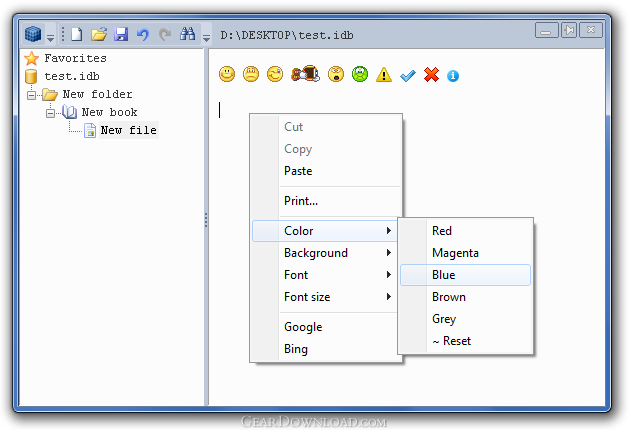The image size is (629, 430).
Task: Pick Magenta text color
Action: [x=465, y=253]
